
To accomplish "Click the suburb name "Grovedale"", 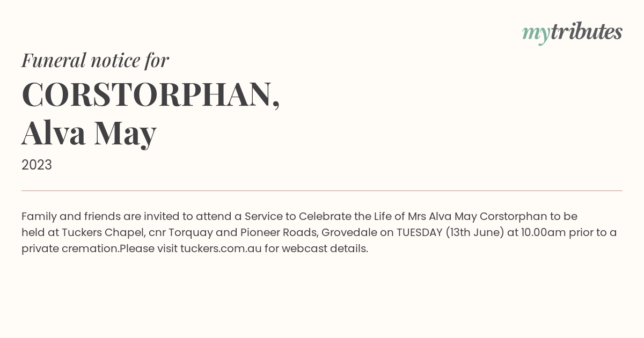I will 349,232.
